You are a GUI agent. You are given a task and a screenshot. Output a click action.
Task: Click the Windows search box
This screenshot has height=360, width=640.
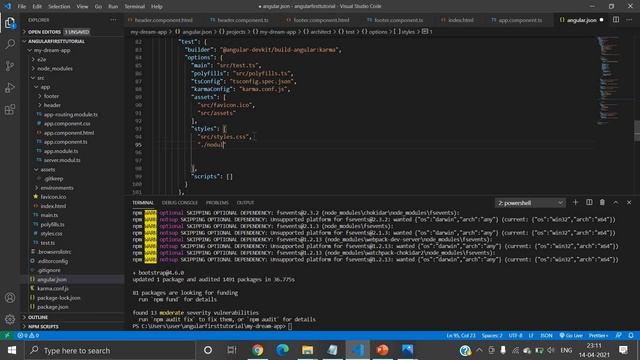110,350
